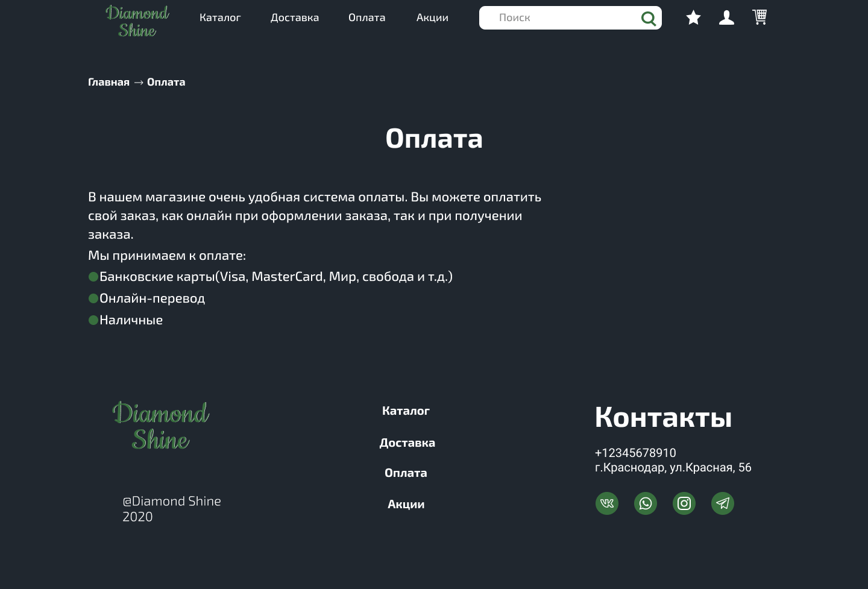Click the Банковские карты list item
Viewport: 868px width, 589px height.
271,277
